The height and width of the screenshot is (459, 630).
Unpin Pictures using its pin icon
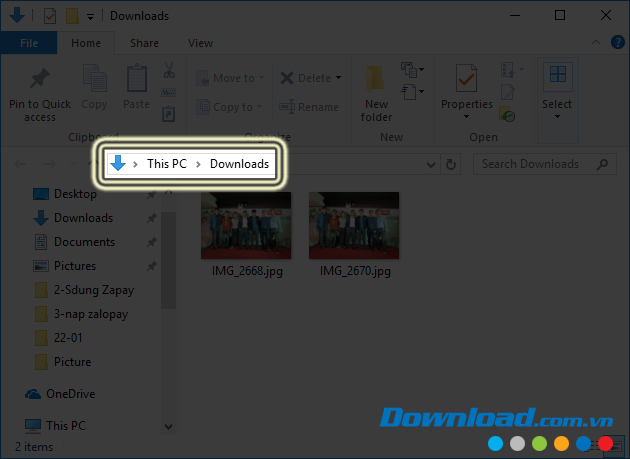click(x=151, y=266)
